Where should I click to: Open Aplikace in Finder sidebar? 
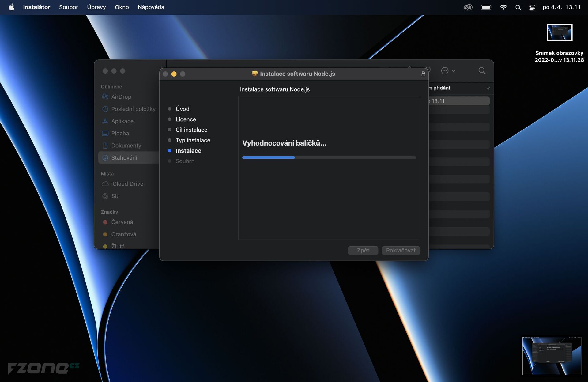[x=122, y=121]
